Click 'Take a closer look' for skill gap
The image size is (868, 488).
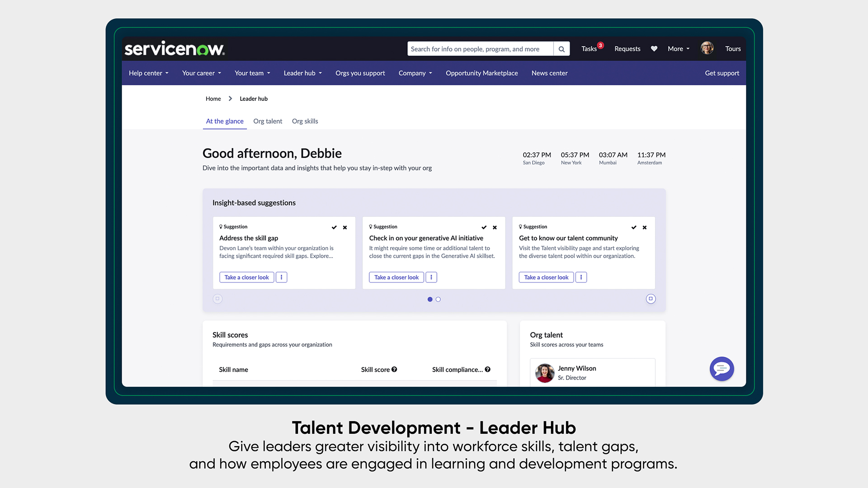246,277
